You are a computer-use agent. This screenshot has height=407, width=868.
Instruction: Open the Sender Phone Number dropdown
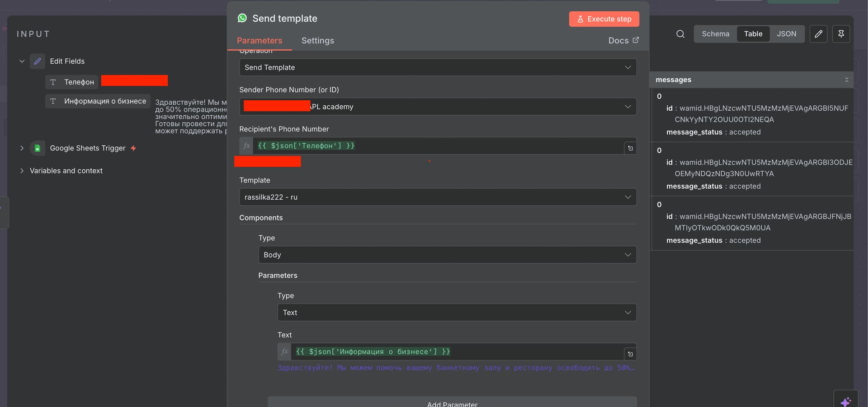tap(438, 107)
